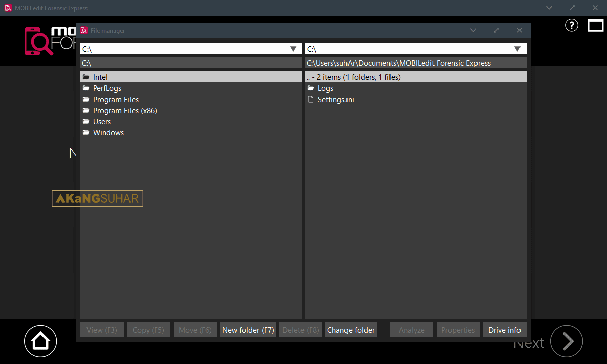This screenshot has width=607, height=364.
Task: Click the Program Files (x86) folder icon
Action: tap(86, 111)
